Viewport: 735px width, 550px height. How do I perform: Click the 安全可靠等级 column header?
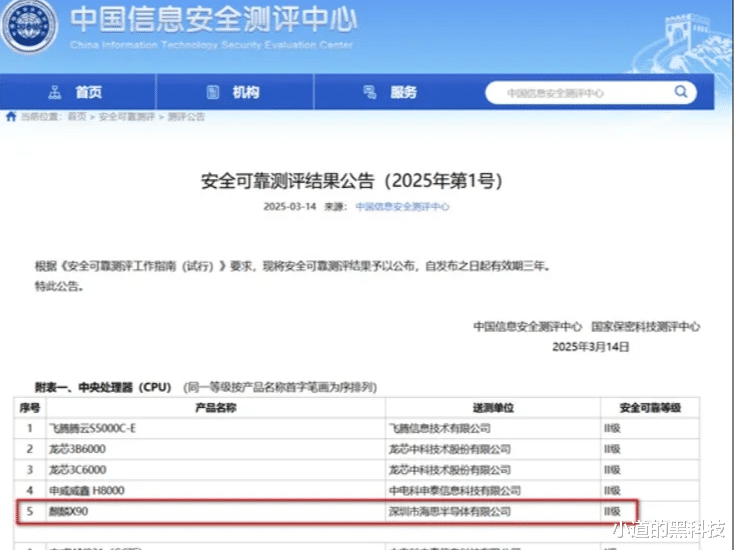click(650, 408)
